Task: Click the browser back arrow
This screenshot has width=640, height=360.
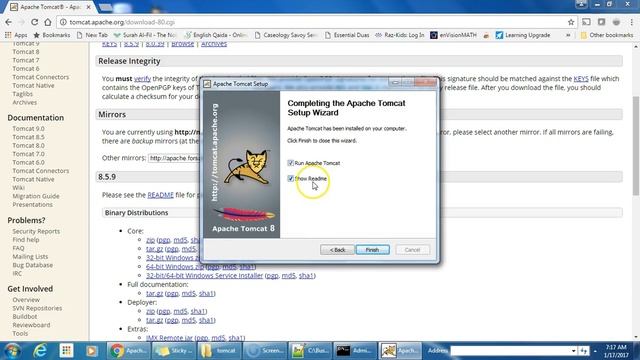Action: [x=9, y=22]
